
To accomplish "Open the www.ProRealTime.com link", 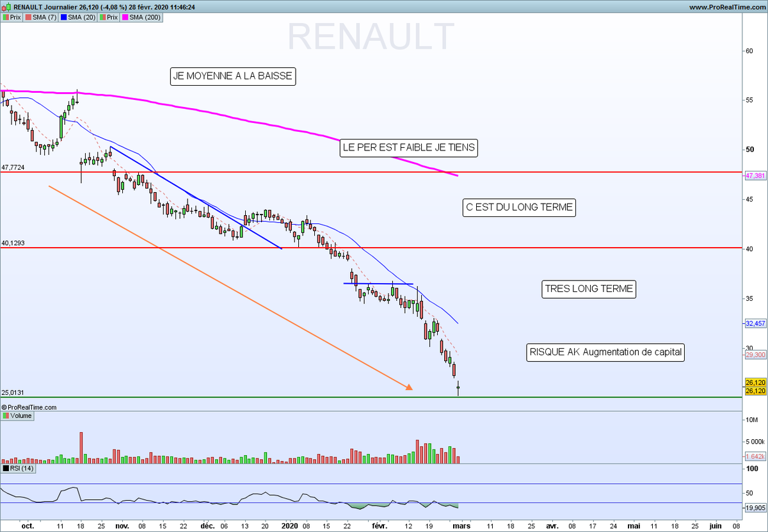I will pyautogui.click(x=727, y=7).
